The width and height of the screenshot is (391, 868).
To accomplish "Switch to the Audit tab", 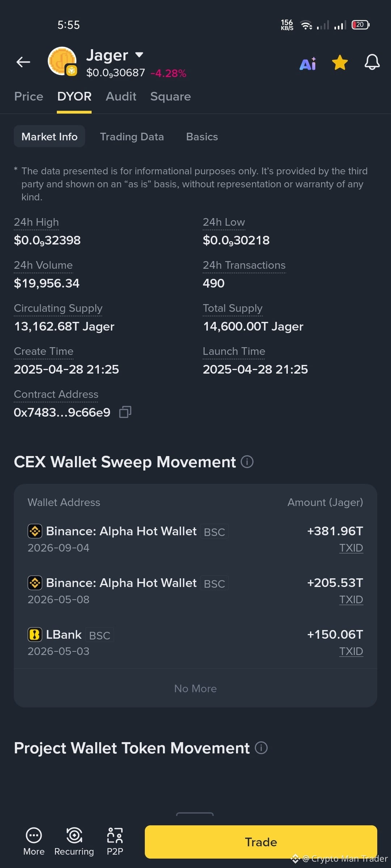I will tap(121, 97).
